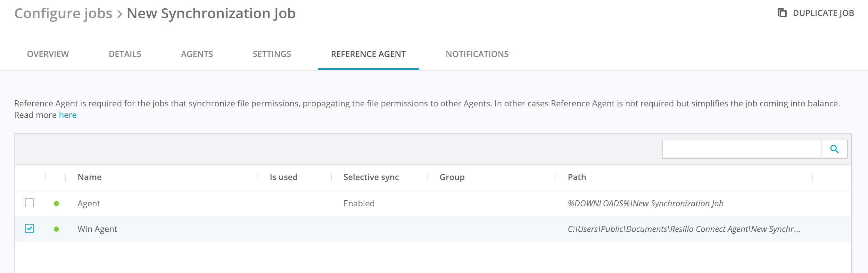Click the search magnifier icon

point(834,149)
